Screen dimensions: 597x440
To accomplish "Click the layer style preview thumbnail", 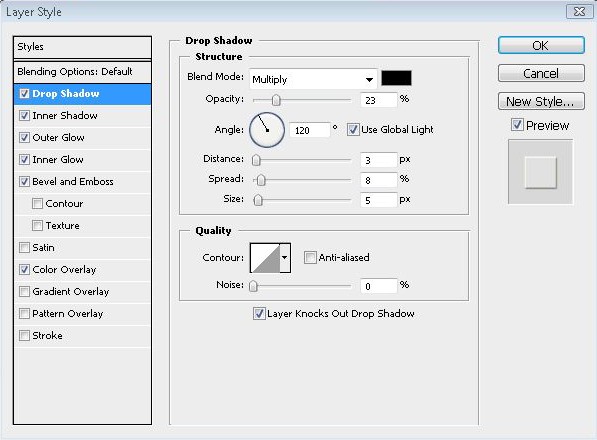I will pos(540,172).
